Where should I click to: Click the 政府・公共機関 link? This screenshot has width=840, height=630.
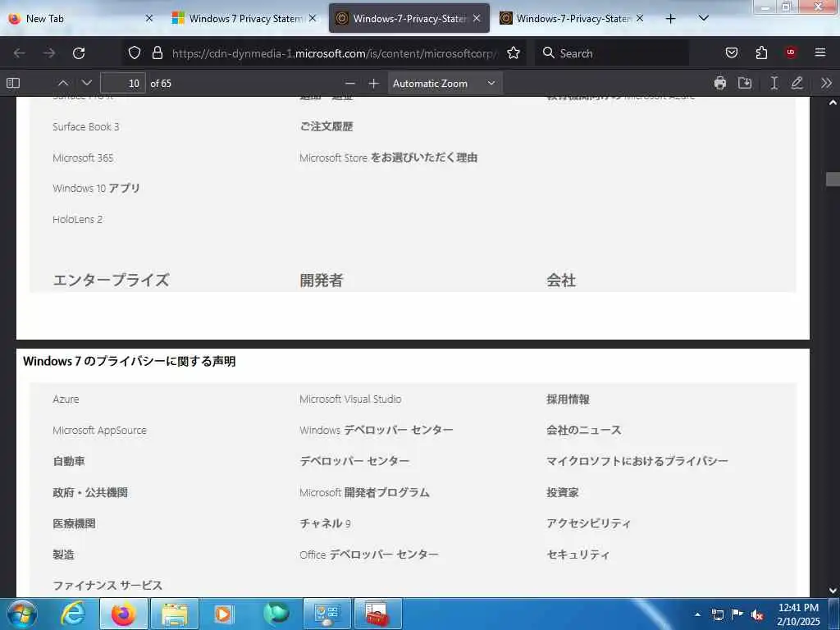(x=90, y=492)
